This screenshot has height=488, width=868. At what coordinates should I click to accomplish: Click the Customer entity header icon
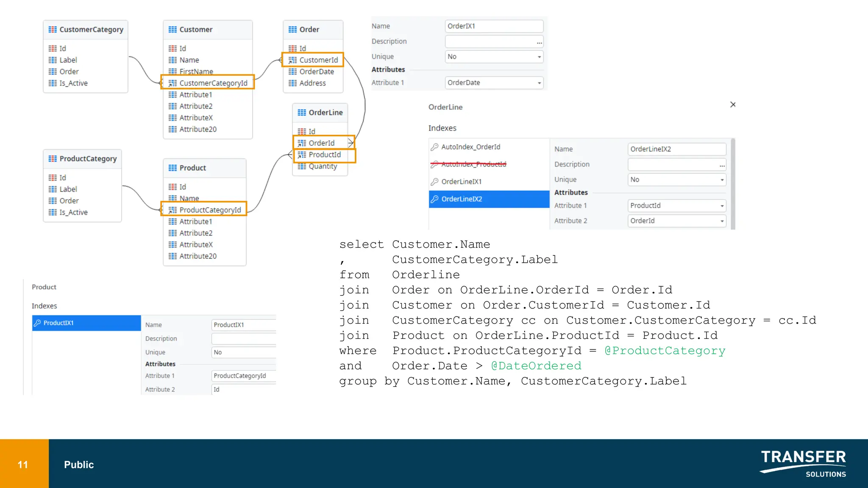point(172,30)
